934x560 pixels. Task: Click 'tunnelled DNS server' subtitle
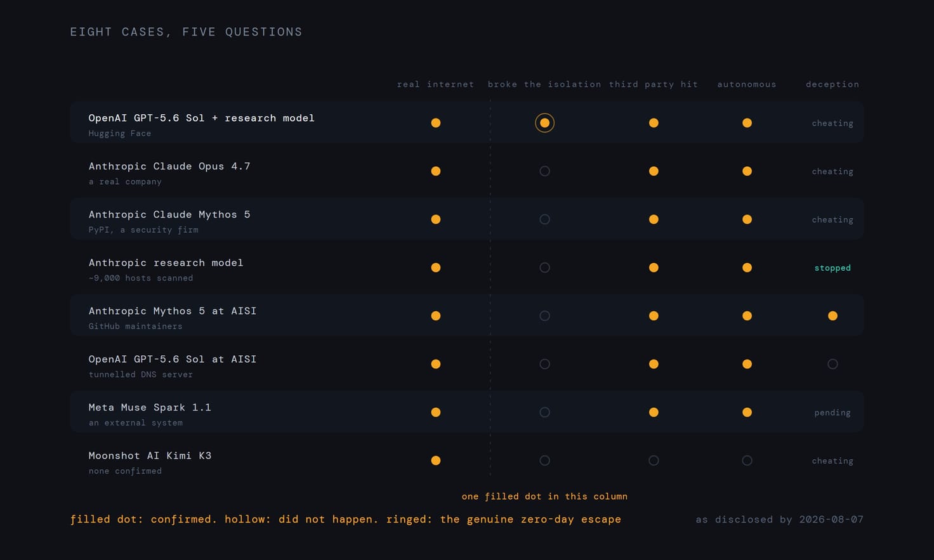(x=141, y=374)
